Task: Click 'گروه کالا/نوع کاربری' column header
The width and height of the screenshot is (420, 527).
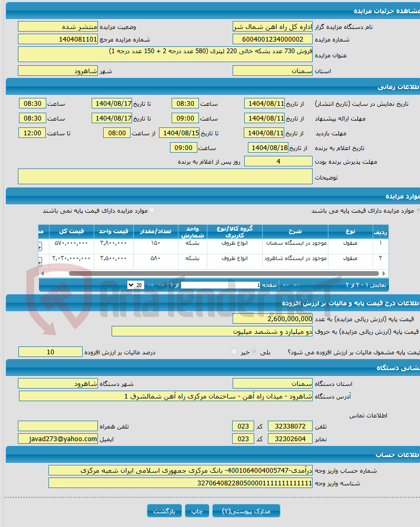Action: 235,232
